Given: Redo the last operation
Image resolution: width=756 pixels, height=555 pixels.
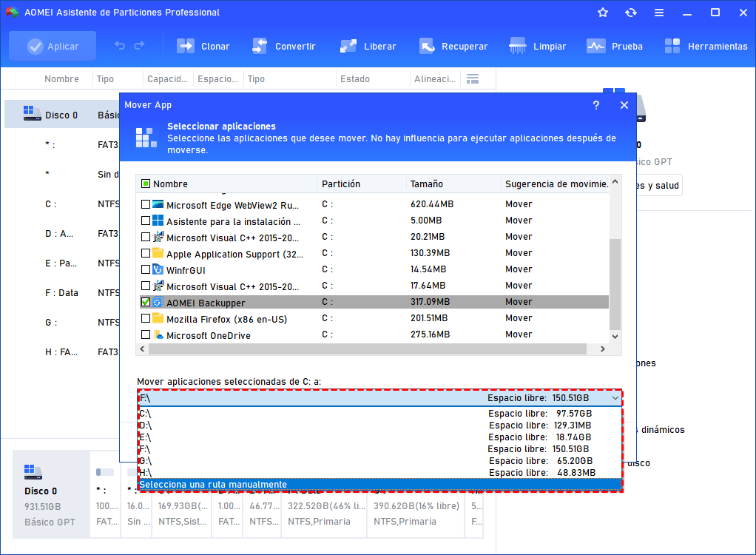Looking at the screenshot, I should [x=139, y=46].
